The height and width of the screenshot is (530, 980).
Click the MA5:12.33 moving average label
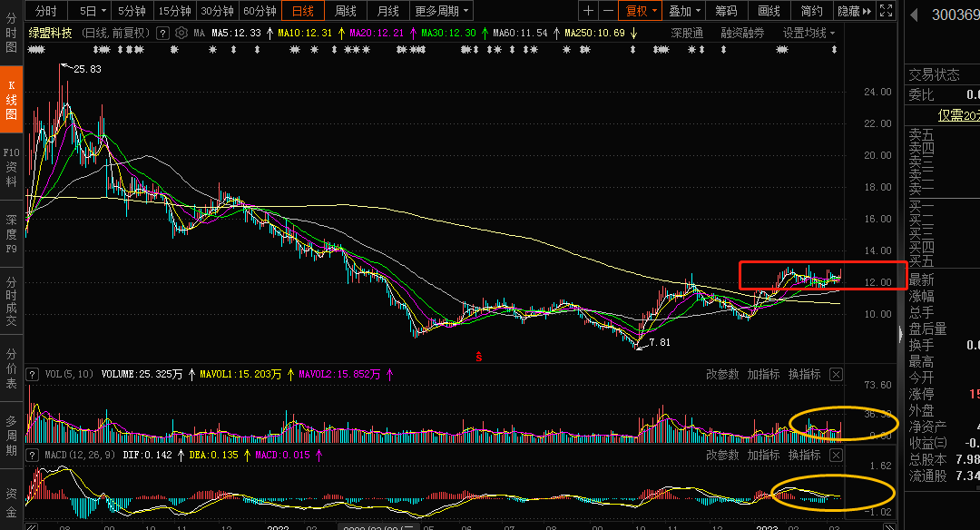(x=236, y=33)
